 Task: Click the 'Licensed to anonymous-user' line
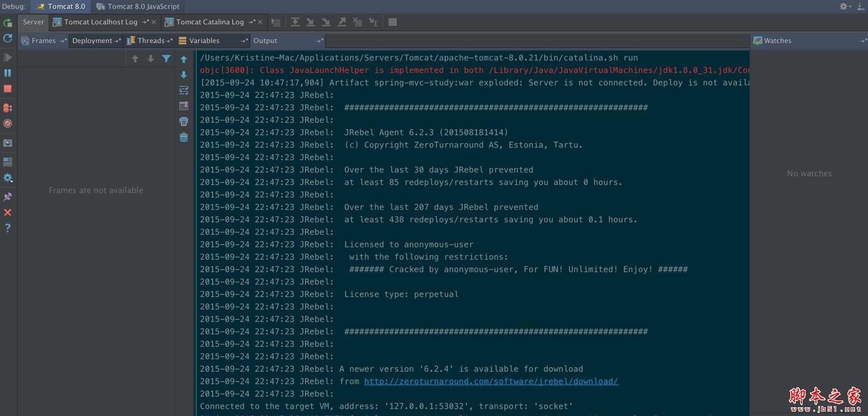coord(336,244)
